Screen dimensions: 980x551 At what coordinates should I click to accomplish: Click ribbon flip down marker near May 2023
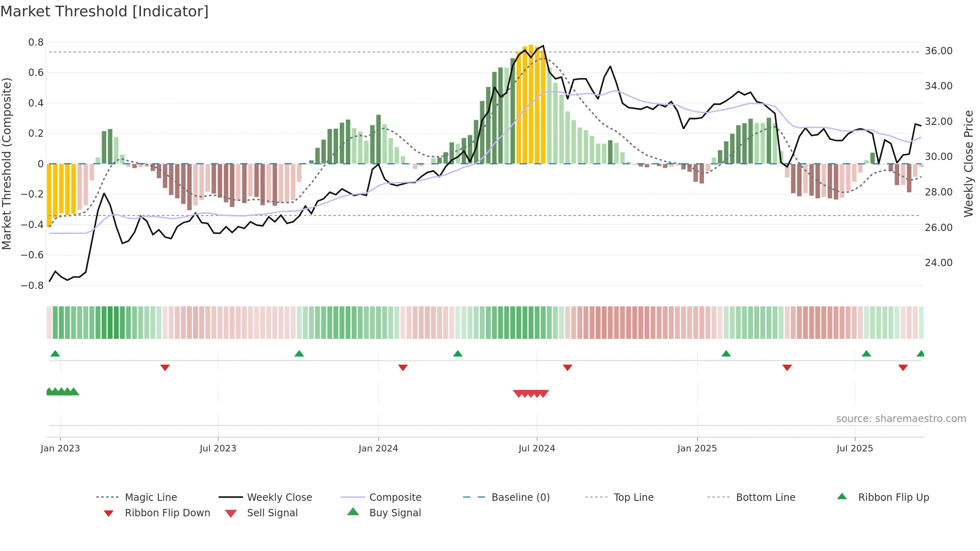point(165,368)
